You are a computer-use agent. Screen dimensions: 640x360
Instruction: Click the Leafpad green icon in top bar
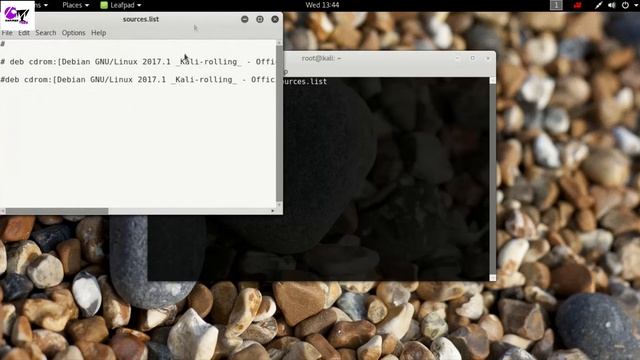tap(104, 5)
